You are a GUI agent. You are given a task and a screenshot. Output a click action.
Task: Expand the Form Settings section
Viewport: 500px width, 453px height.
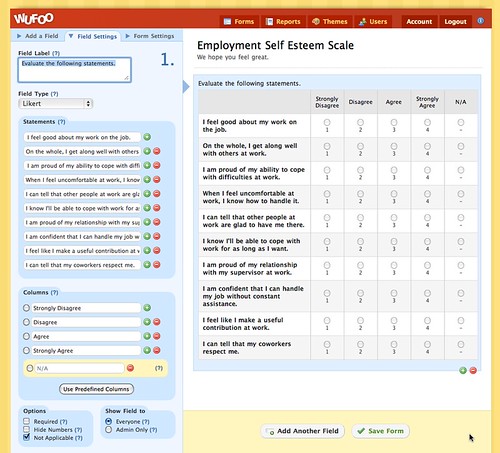pyautogui.click(x=150, y=36)
